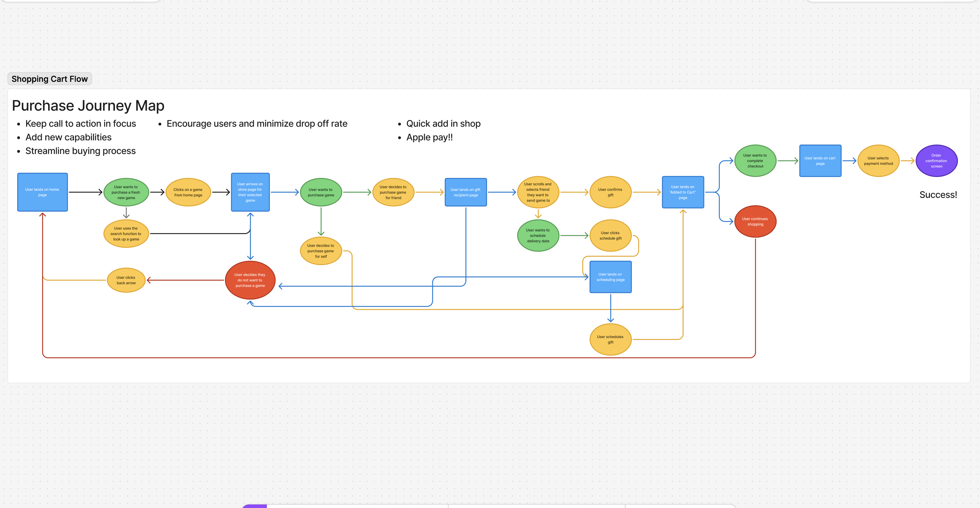The width and height of the screenshot is (980, 508).
Task: Select 'User wants to purchase a fresh new game' node
Action: [126, 192]
